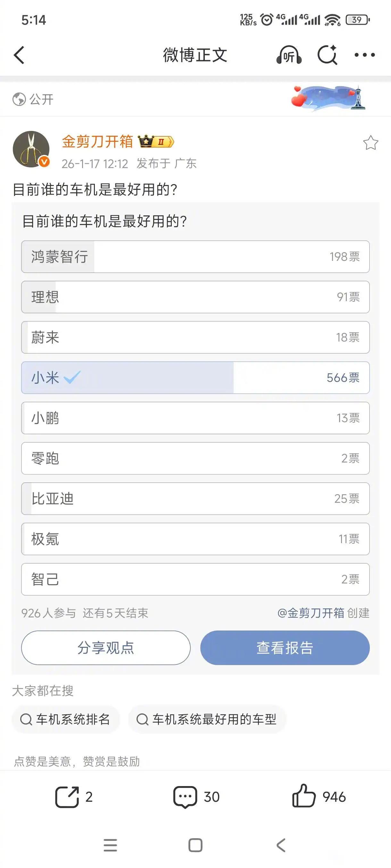Screen dimensions: 391x868
Task: Toggle the 小米 voted option
Action: click(195, 378)
